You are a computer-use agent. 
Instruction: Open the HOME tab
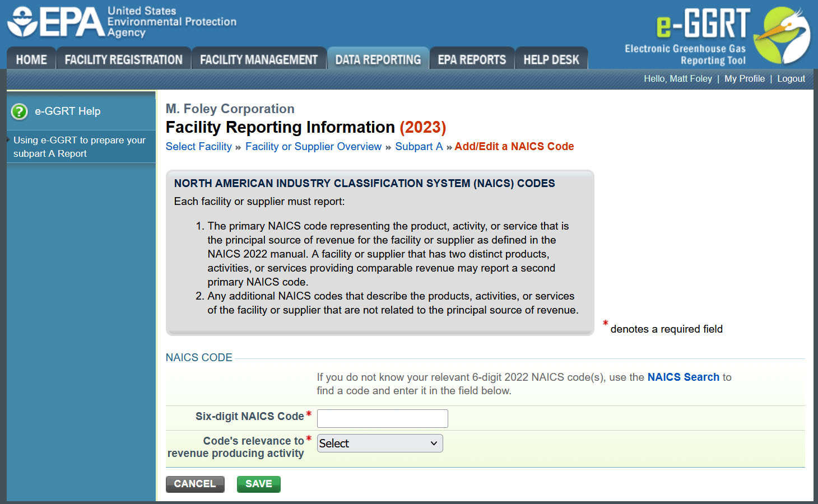[31, 59]
